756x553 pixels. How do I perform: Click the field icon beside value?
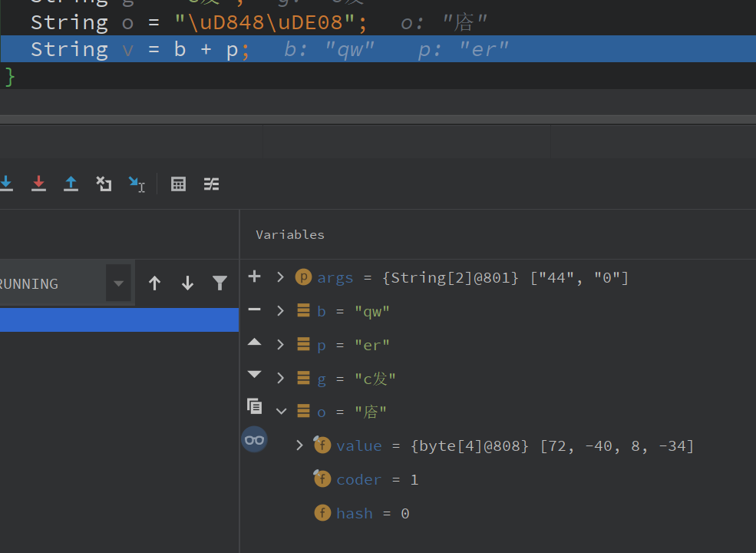[x=322, y=445]
